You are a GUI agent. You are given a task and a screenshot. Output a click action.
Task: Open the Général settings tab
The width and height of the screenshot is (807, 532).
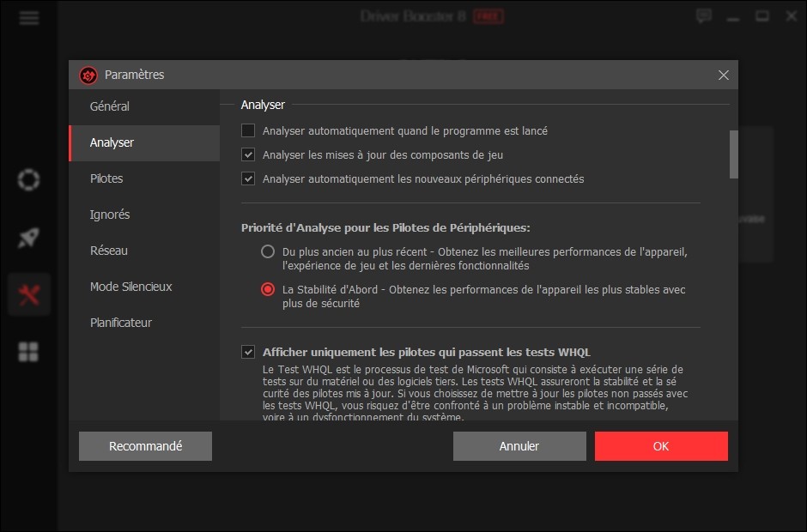tap(144, 106)
